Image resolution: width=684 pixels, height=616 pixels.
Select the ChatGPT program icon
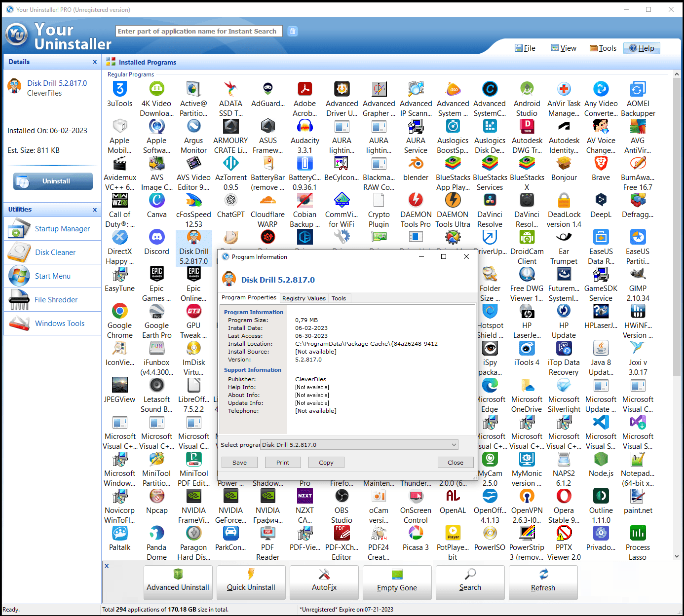[231, 200]
